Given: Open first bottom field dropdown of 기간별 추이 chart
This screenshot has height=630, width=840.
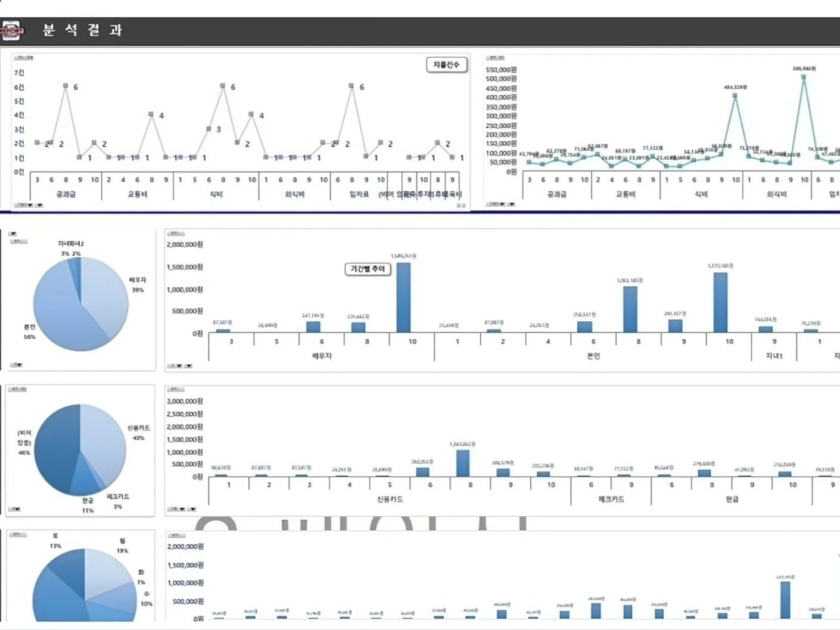Looking at the screenshot, I should coord(175,366).
